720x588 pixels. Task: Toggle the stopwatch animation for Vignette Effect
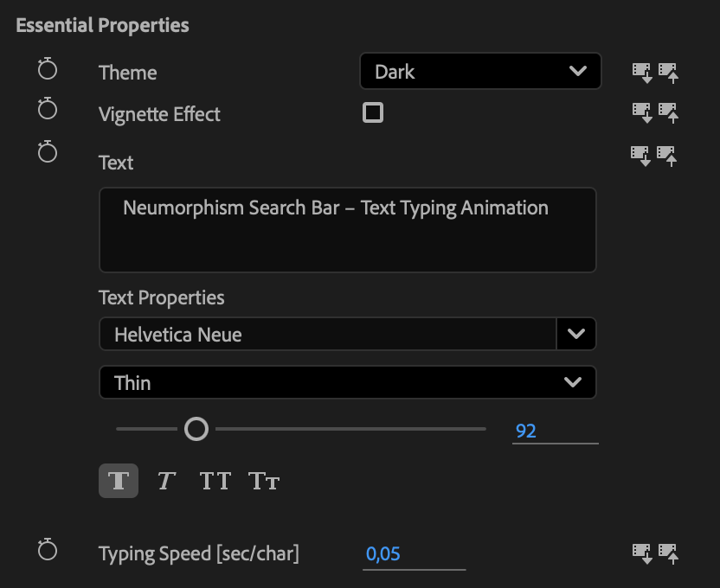48,110
